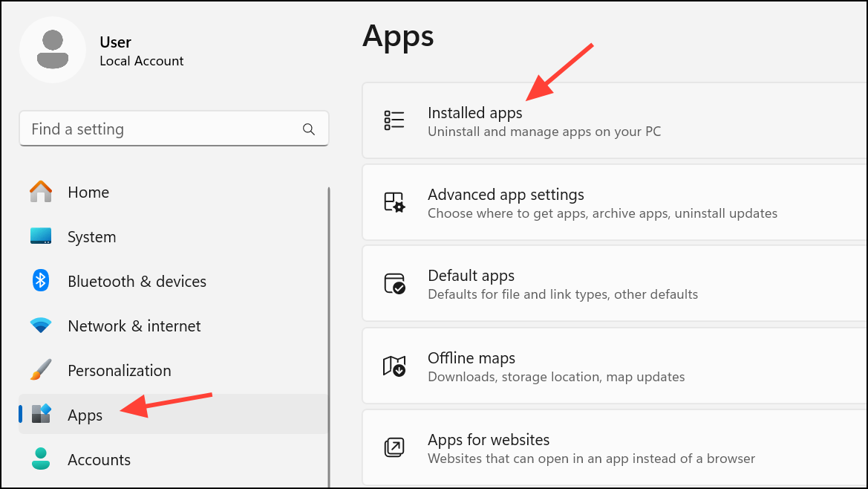
Task: Open Personalization settings label
Action: pyautogui.click(x=119, y=371)
